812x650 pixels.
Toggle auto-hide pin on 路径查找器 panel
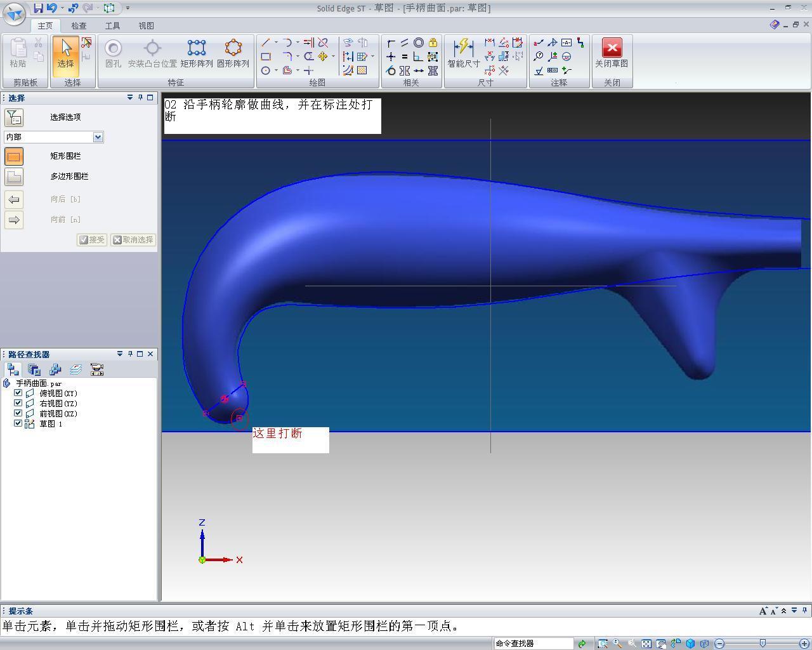pos(130,354)
